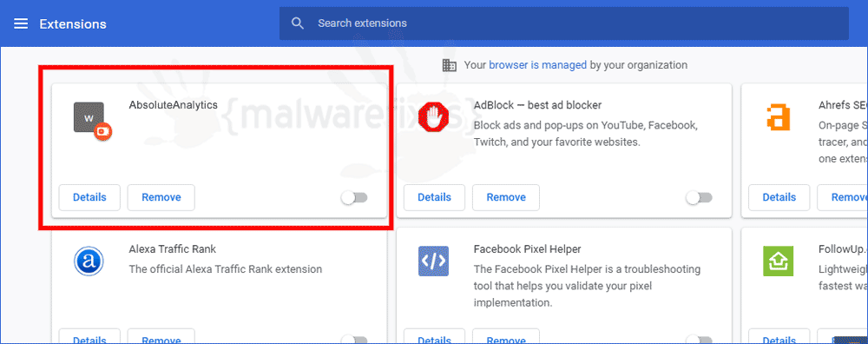The width and height of the screenshot is (868, 344).
Task: Enable the AbsoluteAnalytics extension toggle
Action: pyautogui.click(x=354, y=198)
